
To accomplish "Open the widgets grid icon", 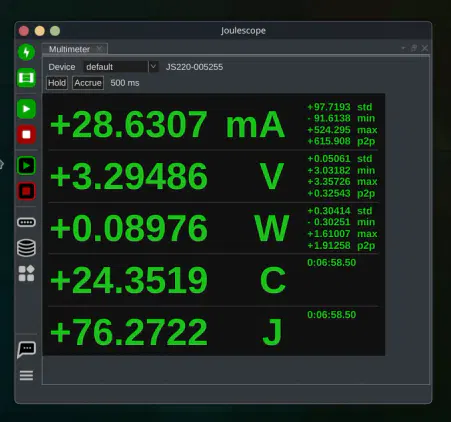I will click(x=26, y=273).
